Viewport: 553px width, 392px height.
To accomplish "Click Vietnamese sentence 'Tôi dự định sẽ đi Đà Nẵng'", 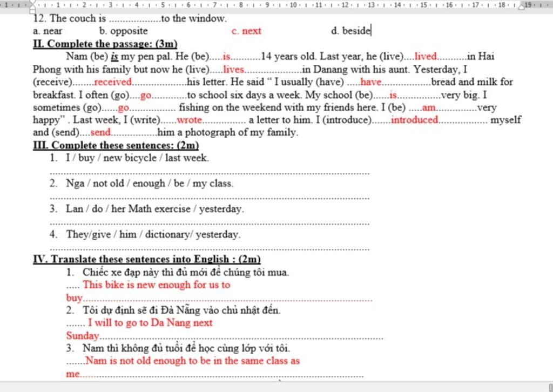I will click(181, 310).
